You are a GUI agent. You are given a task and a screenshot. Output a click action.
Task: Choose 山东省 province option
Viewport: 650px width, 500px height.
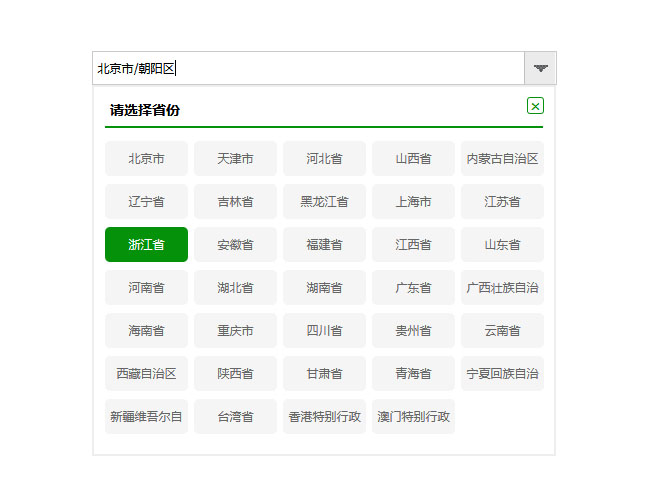tap(502, 244)
